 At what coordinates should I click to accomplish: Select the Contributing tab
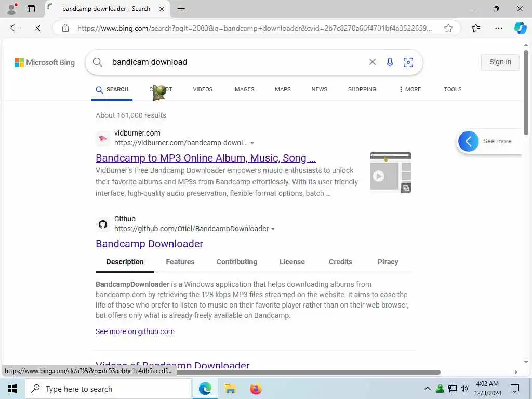(x=237, y=262)
